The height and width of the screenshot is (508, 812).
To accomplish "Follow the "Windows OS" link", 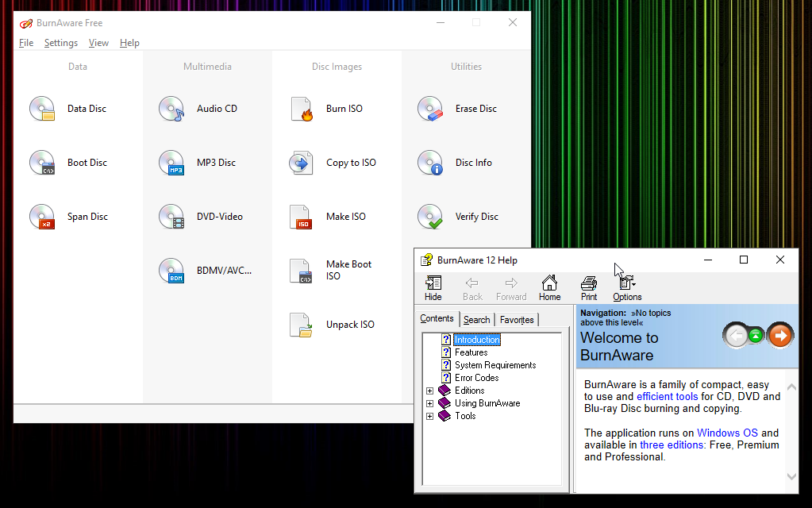I will (727, 433).
